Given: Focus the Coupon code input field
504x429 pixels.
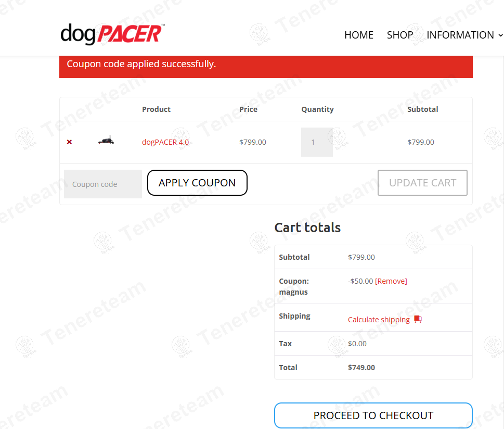Looking at the screenshot, I should [103, 184].
